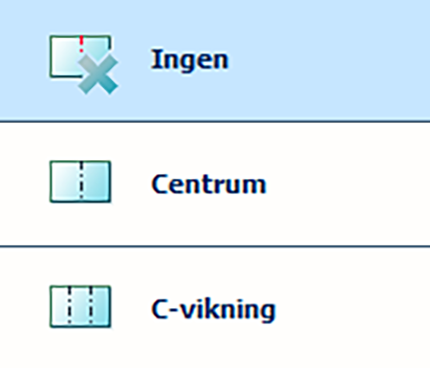Click the C-vikning double-fold page icon
430x368 pixels.
80,306
